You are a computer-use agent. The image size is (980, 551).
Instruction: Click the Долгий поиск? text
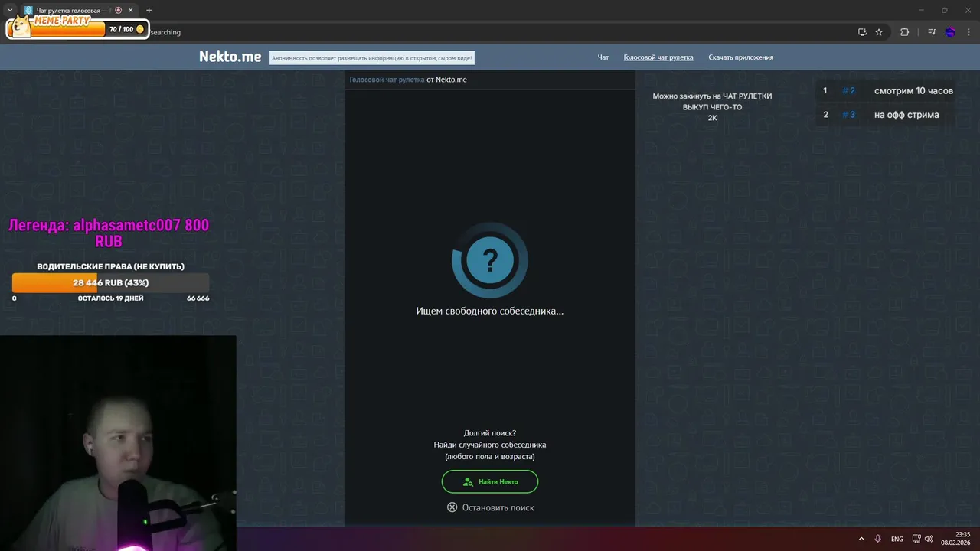pos(490,433)
